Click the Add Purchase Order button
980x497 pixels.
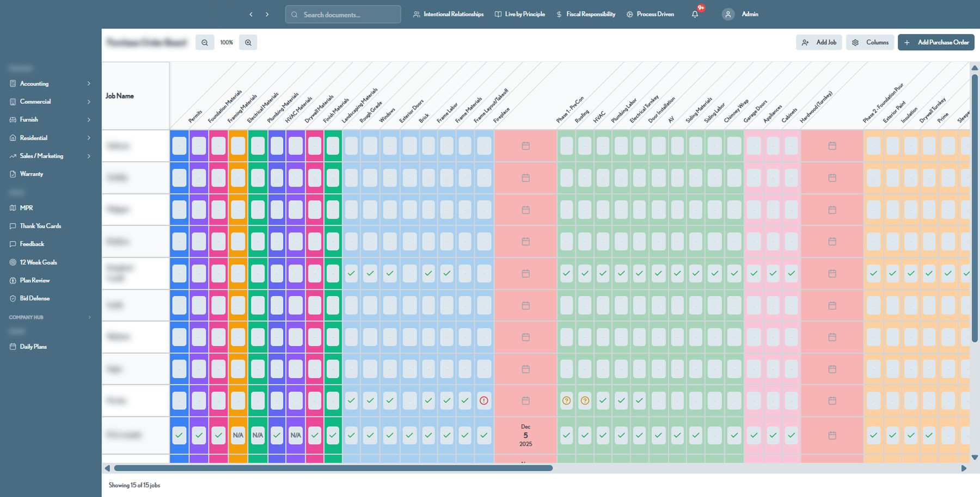click(936, 42)
